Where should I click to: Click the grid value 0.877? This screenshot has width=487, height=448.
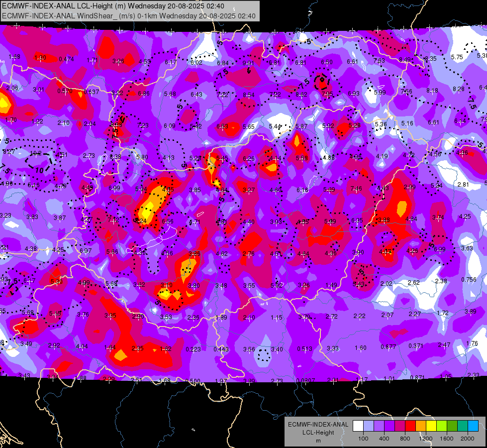tap(388, 347)
